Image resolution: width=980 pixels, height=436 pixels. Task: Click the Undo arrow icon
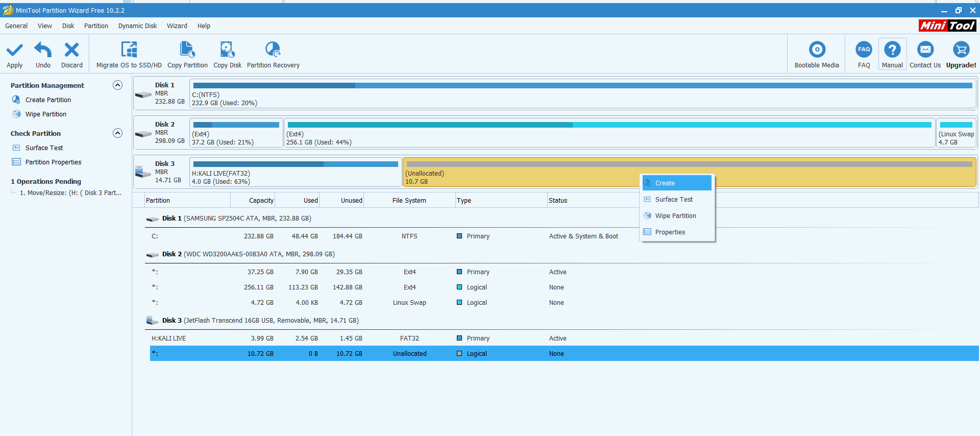[x=43, y=50]
